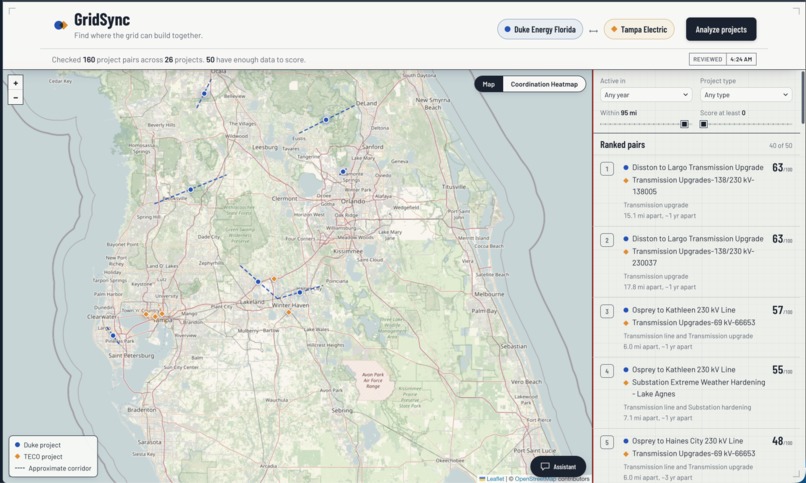Click the 'Duke project' legend entry
The height and width of the screenshot is (483, 806).
pos(37,445)
